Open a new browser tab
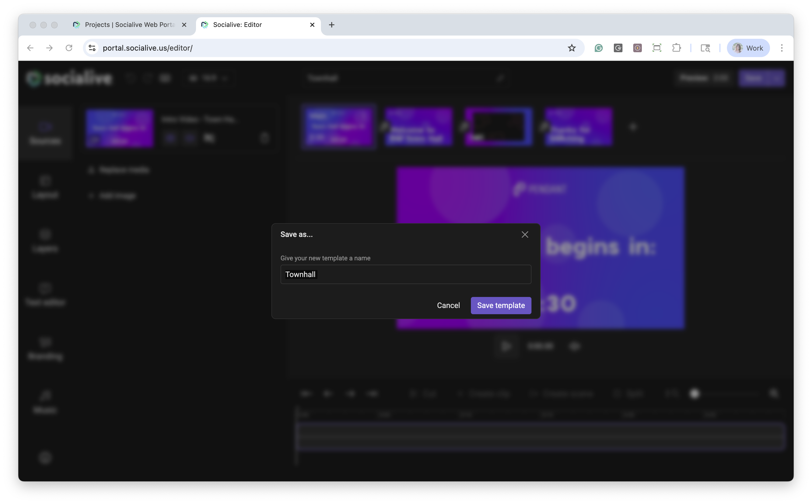812x504 pixels. click(x=331, y=25)
